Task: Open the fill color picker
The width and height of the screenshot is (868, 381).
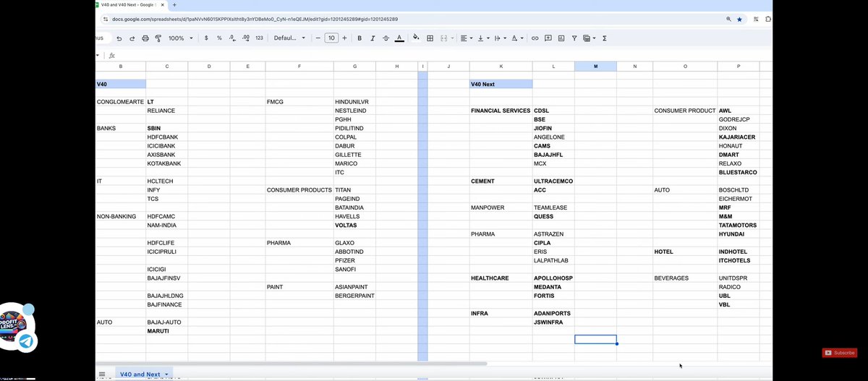Action: (416, 38)
